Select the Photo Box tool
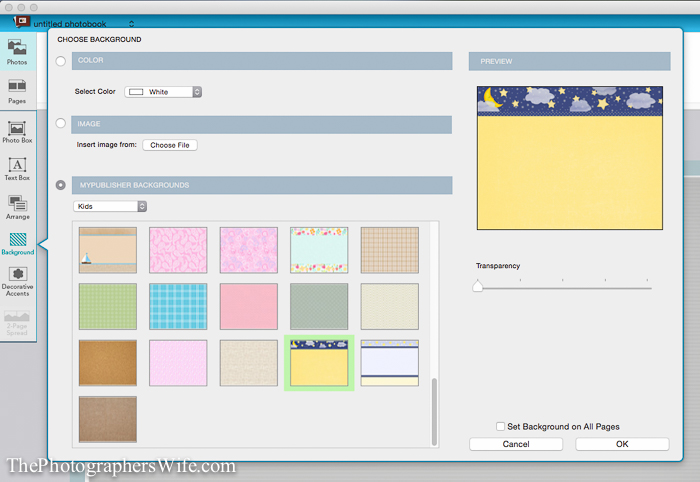 (x=17, y=132)
